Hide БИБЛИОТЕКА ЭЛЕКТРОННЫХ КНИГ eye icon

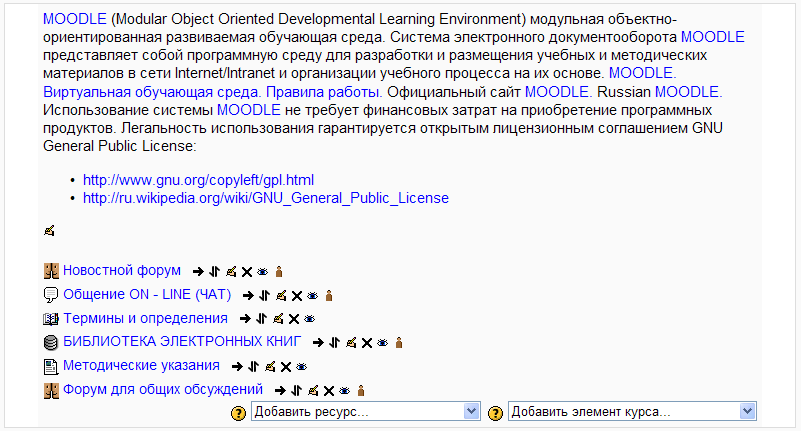point(383,343)
